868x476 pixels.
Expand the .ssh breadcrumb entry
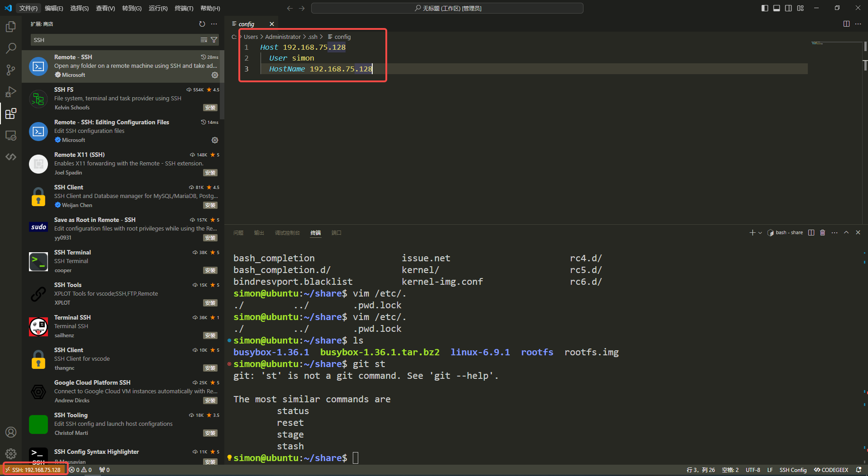(313, 37)
